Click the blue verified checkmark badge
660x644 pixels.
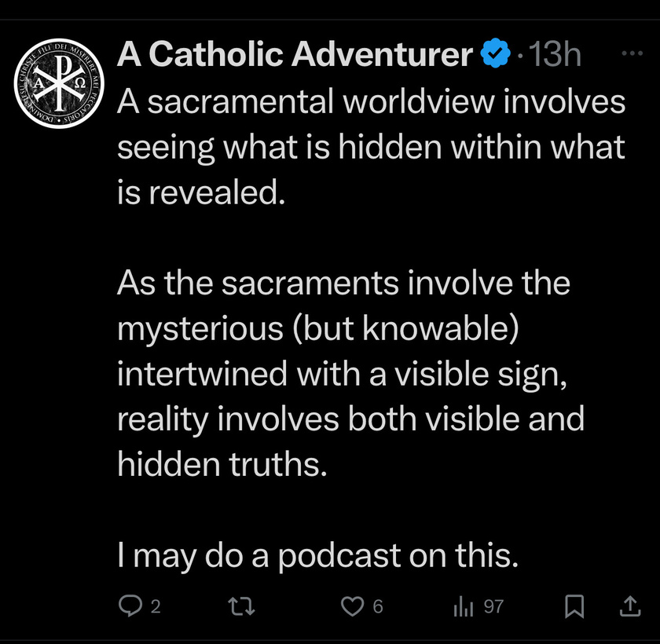496,53
